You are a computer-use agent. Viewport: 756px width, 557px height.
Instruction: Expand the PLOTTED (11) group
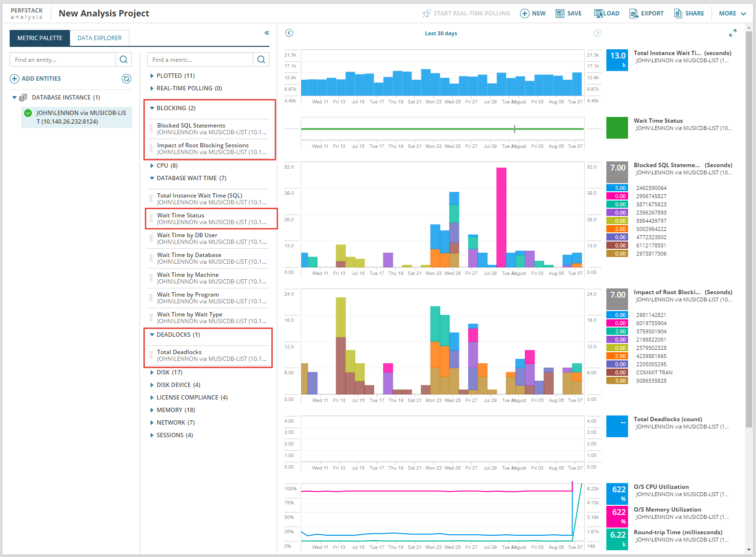point(152,76)
